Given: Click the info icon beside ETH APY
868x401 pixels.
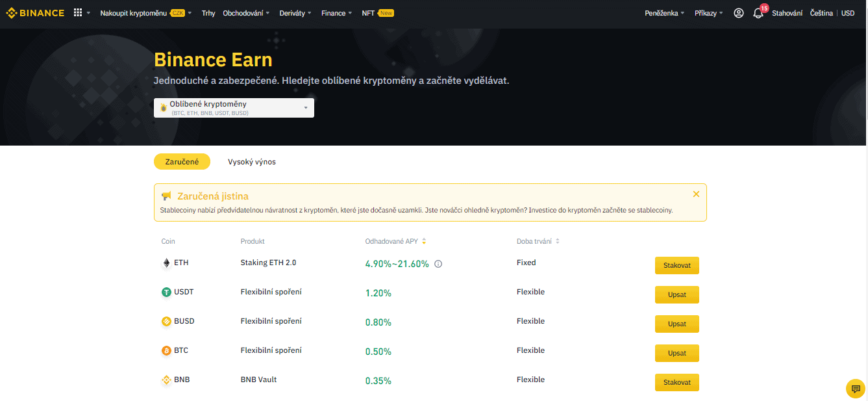Looking at the screenshot, I should pos(438,264).
